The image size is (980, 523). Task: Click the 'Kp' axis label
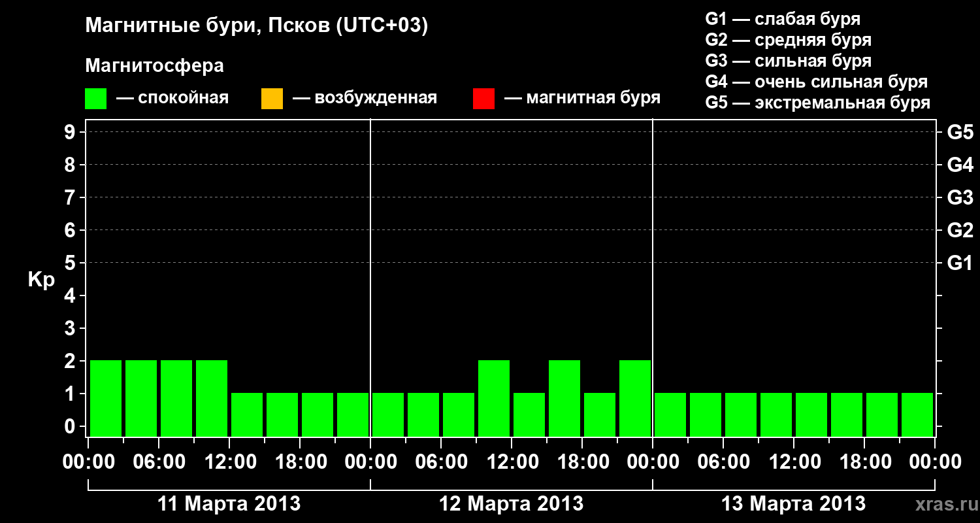(x=41, y=280)
